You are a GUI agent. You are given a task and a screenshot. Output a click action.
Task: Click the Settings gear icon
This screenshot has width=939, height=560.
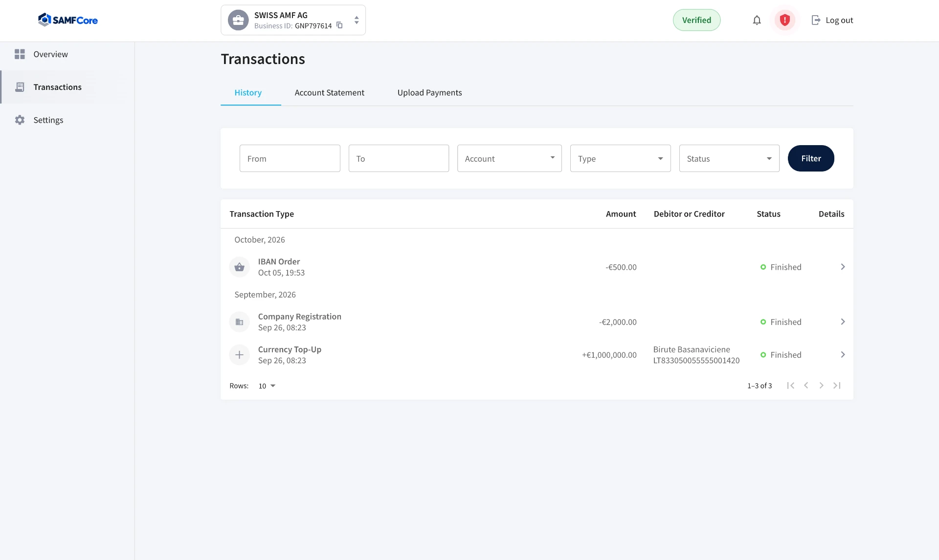coord(20,120)
